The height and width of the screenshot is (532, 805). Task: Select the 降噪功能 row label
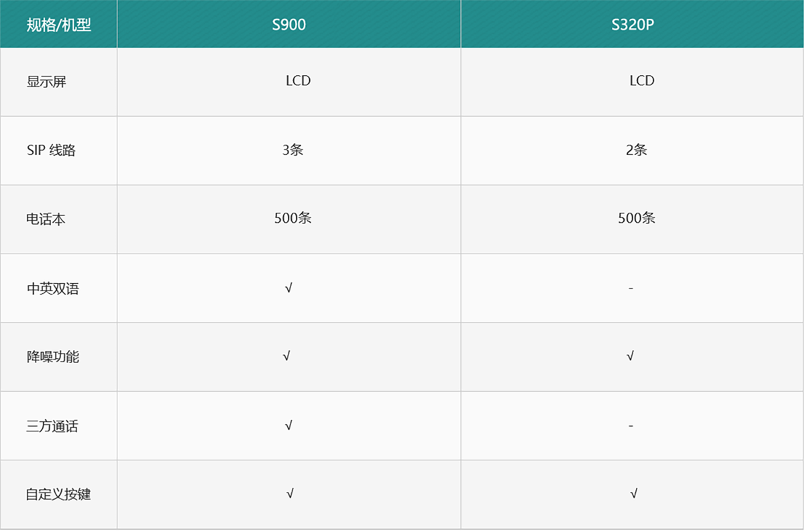point(53,357)
